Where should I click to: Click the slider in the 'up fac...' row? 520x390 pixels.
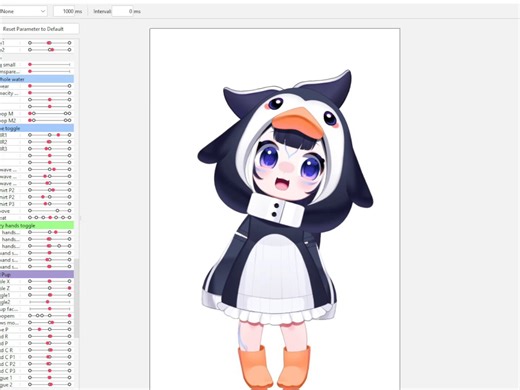click(50, 309)
